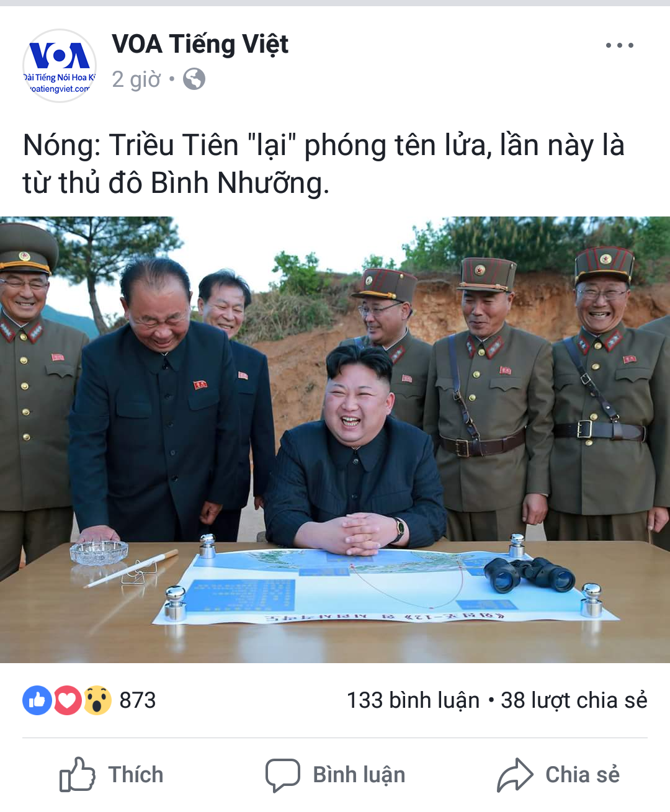The height and width of the screenshot is (812, 670).
Task: Open the post photo in full view
Action: [335, 439]
